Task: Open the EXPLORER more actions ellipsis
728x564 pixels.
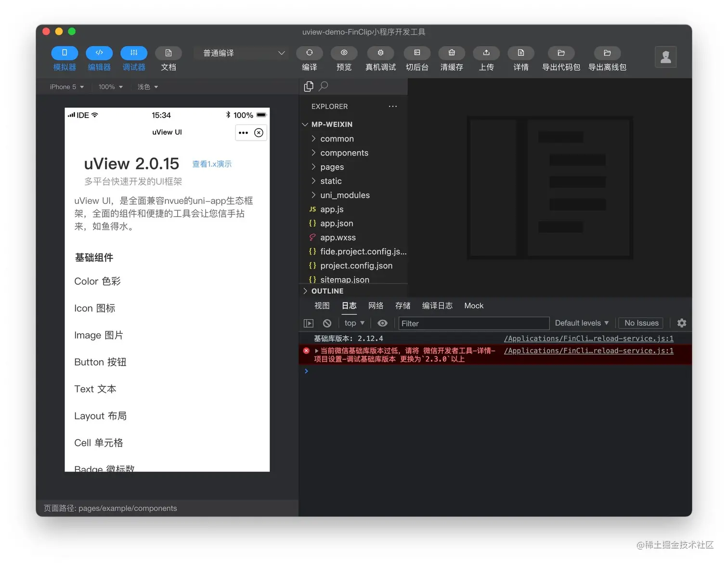Action: [393, 106]
